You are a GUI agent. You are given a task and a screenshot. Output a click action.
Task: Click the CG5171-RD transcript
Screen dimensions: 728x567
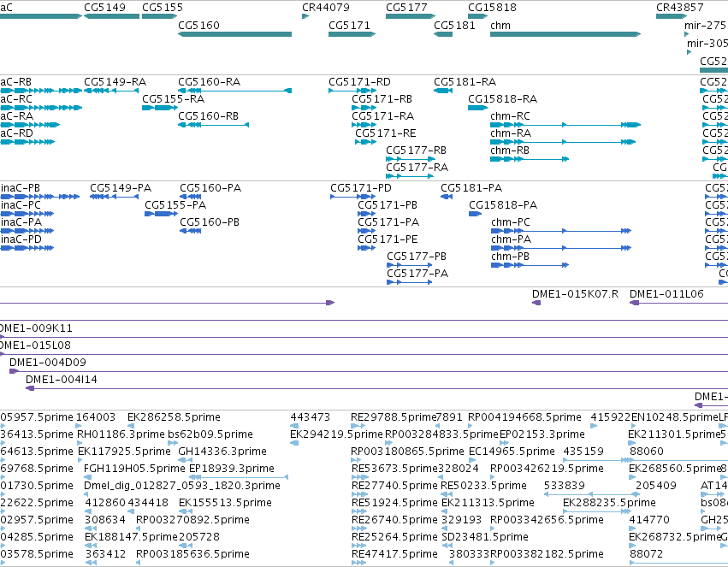[352, 91]
